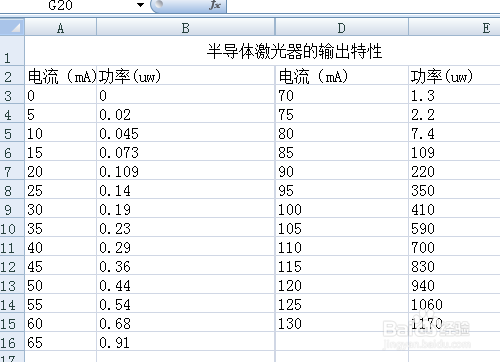
Task: Click cell with value 0.02
Action: 186,113
